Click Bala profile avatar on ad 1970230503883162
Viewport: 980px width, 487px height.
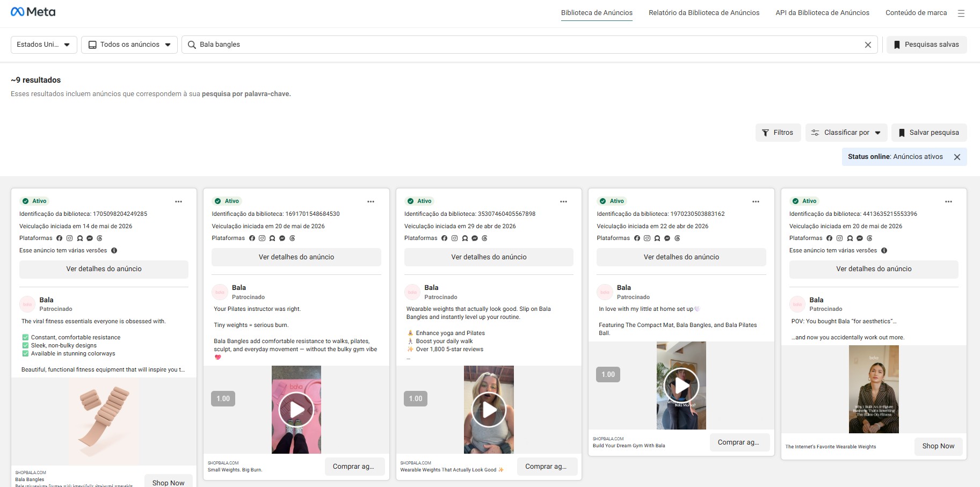[x=605, y=292]
